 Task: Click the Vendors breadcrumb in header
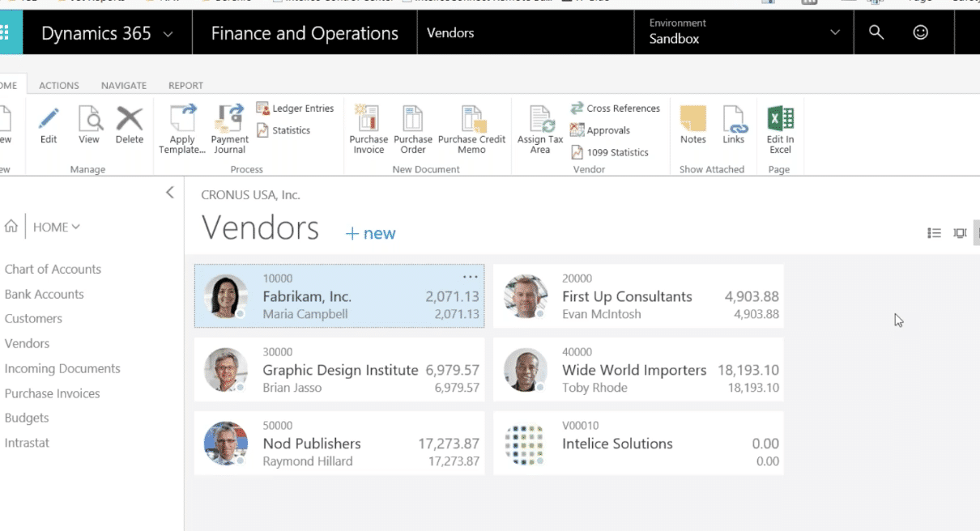(x=450, y=33)
